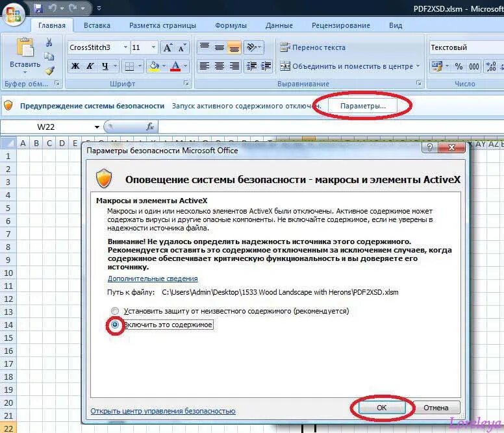This screenshot has width=504, height=433.
Task: Click the fx insert function icon
Action: [150, 127]
